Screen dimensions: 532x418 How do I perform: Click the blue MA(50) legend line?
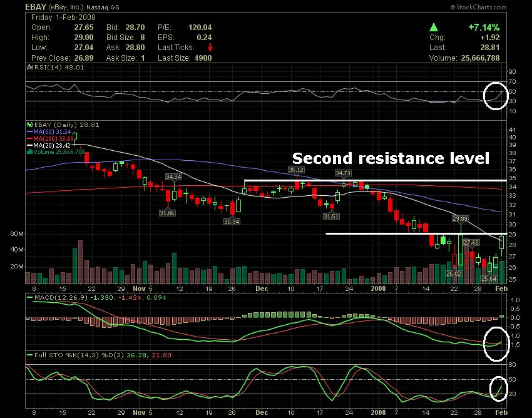pos(29,132)
